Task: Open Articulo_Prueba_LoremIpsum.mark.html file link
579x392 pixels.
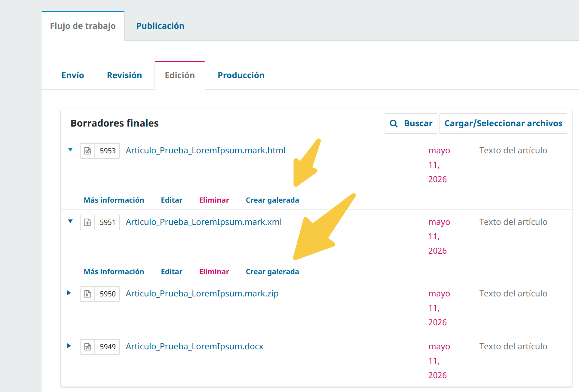Action: (x=206, y=150)
